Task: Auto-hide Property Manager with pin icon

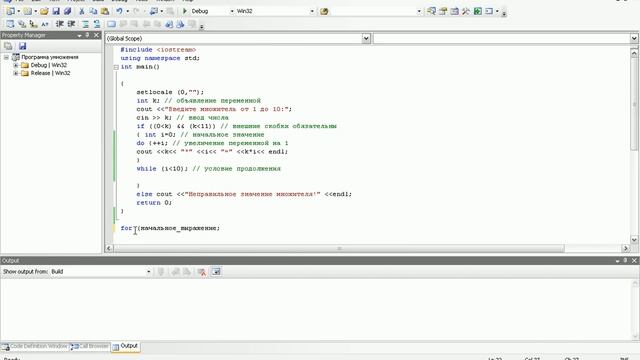Action: pos(87,36)
